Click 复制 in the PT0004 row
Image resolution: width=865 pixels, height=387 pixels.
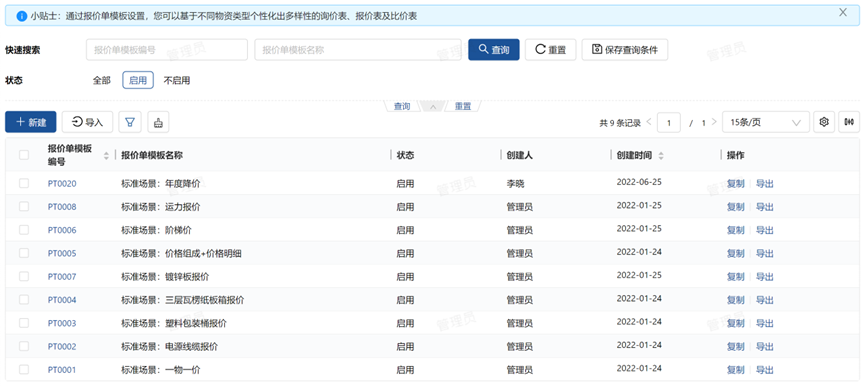(x=735, y=300)
